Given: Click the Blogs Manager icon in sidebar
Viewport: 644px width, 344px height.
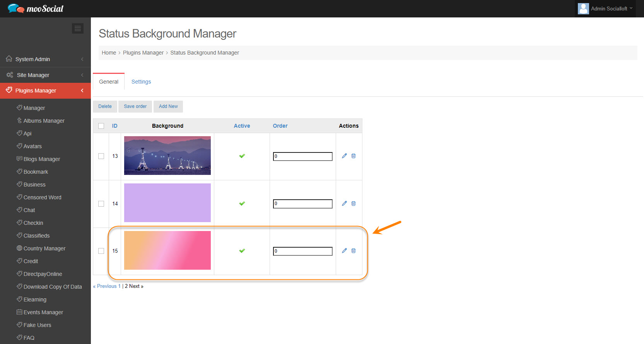Looking at the screenshot, I should tap(19, 159).
